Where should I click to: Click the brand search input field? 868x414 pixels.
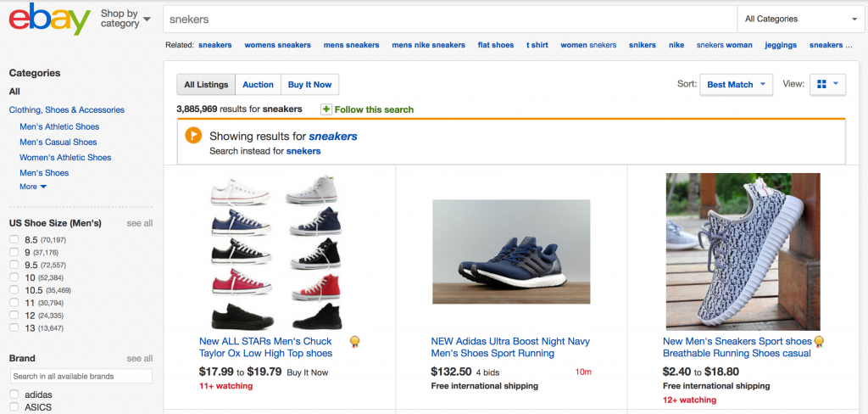[x=81, y=376]
